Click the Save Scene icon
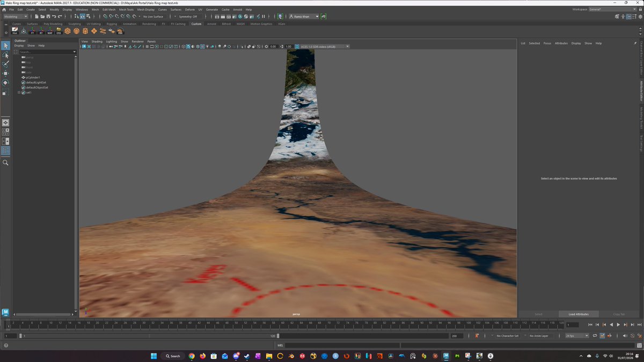 coord(48,17)
